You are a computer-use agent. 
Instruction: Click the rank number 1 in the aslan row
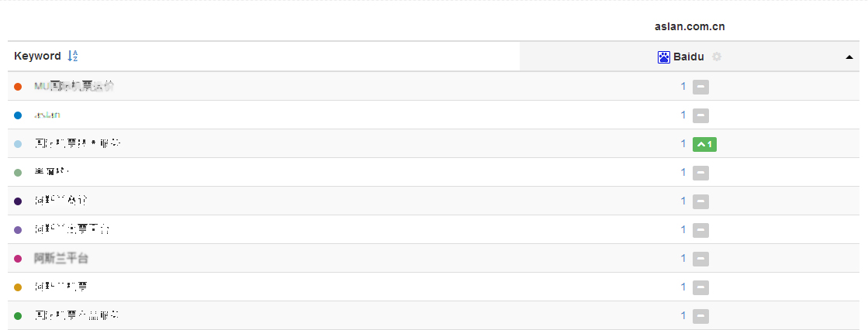pyautogui.click(x=683, y=115)
